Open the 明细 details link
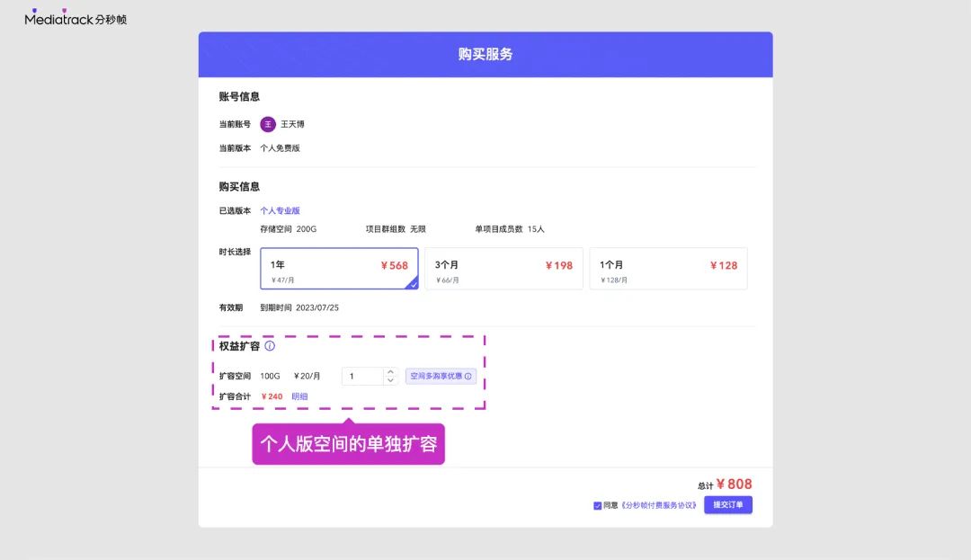 299,396
